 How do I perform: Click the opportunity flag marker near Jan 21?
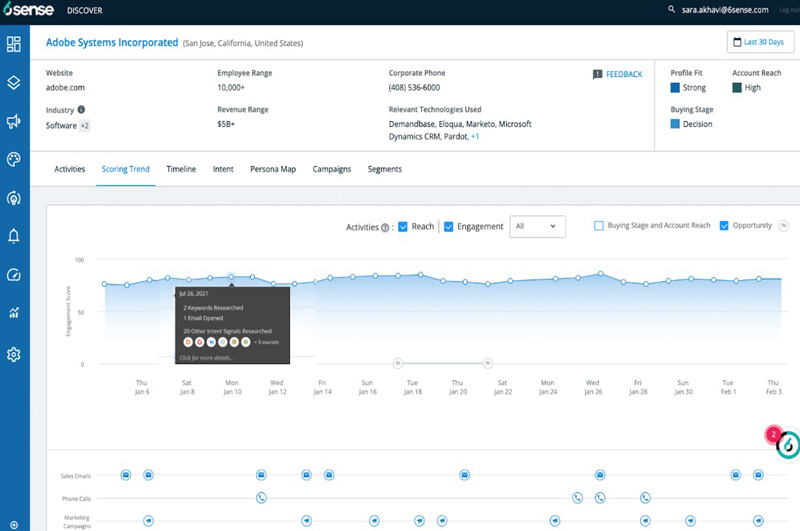pyautogui.click(x=488, y=363)
